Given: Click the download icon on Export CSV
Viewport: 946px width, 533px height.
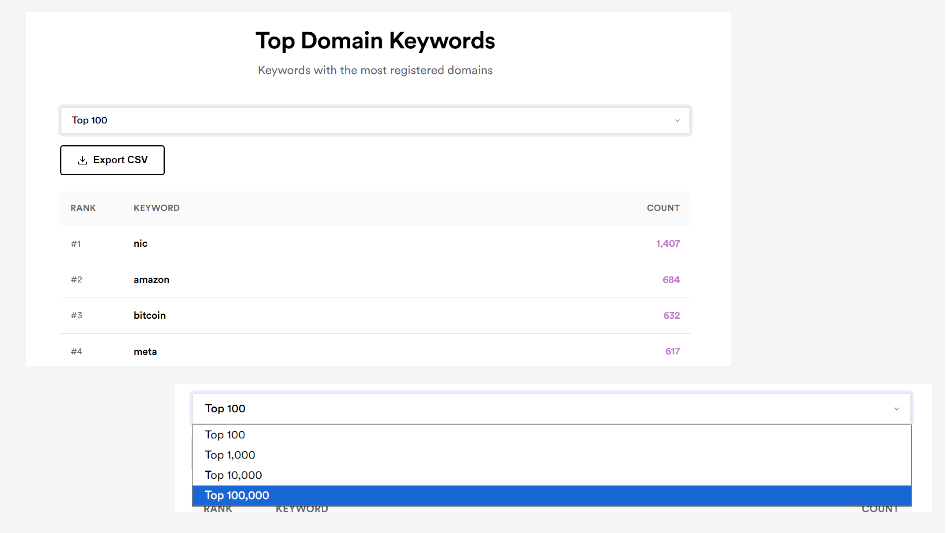Looking at the screenshot, I should click(x=83, y=160).
